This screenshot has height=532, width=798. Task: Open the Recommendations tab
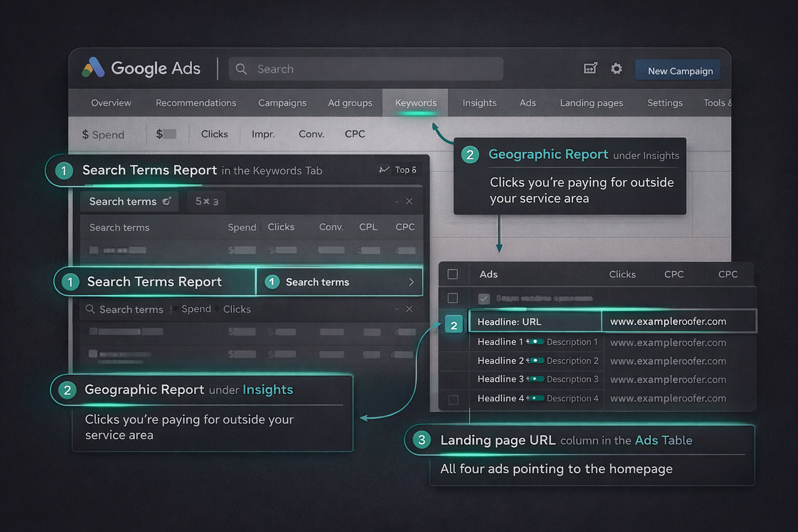(196, 103)
